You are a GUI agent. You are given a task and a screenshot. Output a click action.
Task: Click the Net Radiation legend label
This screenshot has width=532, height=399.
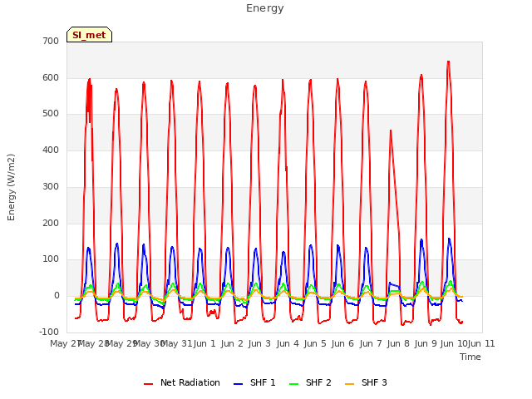[190, 382]
